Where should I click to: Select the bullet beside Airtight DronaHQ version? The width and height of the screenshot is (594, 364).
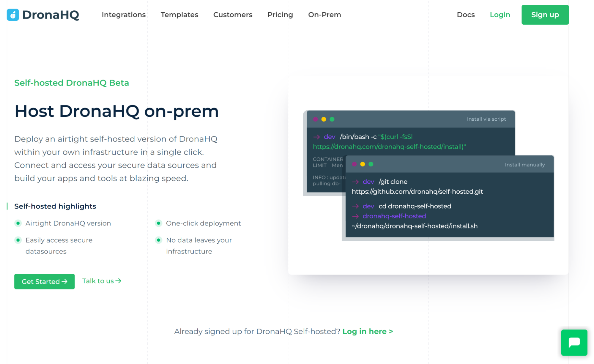coord(18,223)
